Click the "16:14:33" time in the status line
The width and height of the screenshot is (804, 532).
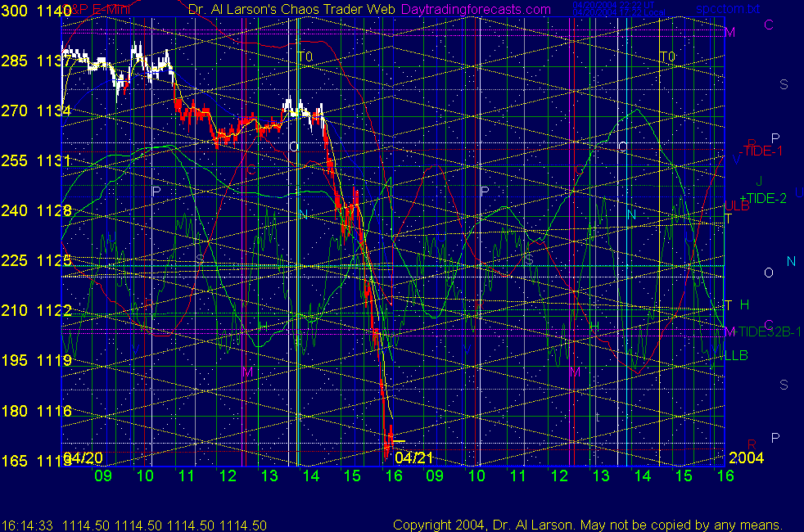point(27,525)
